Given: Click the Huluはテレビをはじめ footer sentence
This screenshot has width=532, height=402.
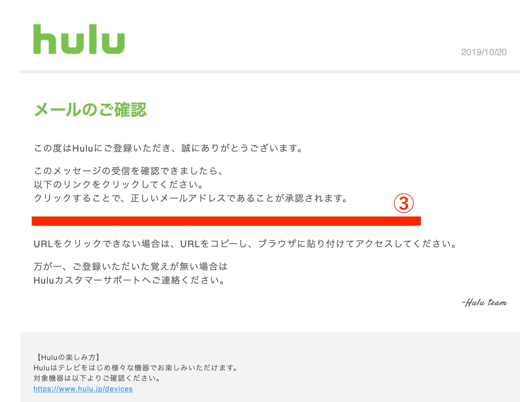Looking at the screenshot, I should tap(136, 368).
